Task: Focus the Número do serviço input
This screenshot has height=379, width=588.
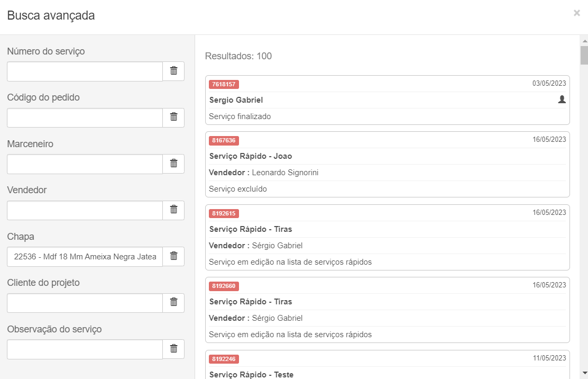Action: coord(85,71)
